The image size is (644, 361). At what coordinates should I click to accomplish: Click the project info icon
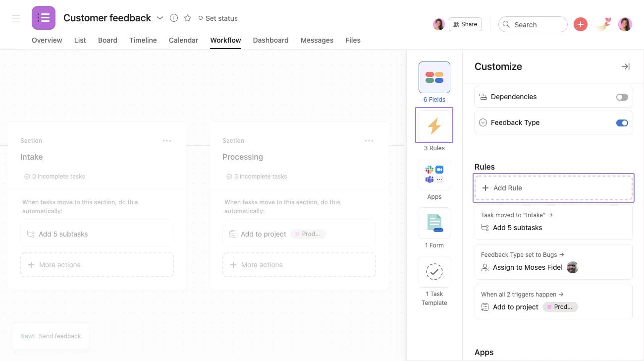[x=174, y=18]
